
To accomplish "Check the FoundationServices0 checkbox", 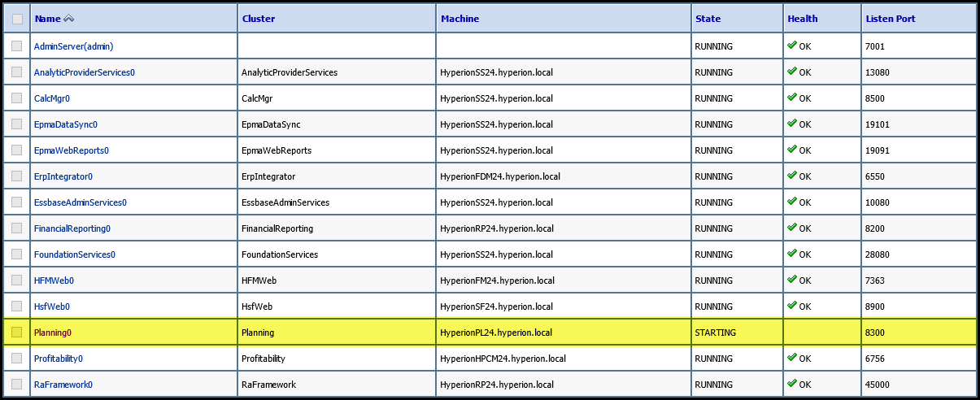I will [x=17, y=254].
